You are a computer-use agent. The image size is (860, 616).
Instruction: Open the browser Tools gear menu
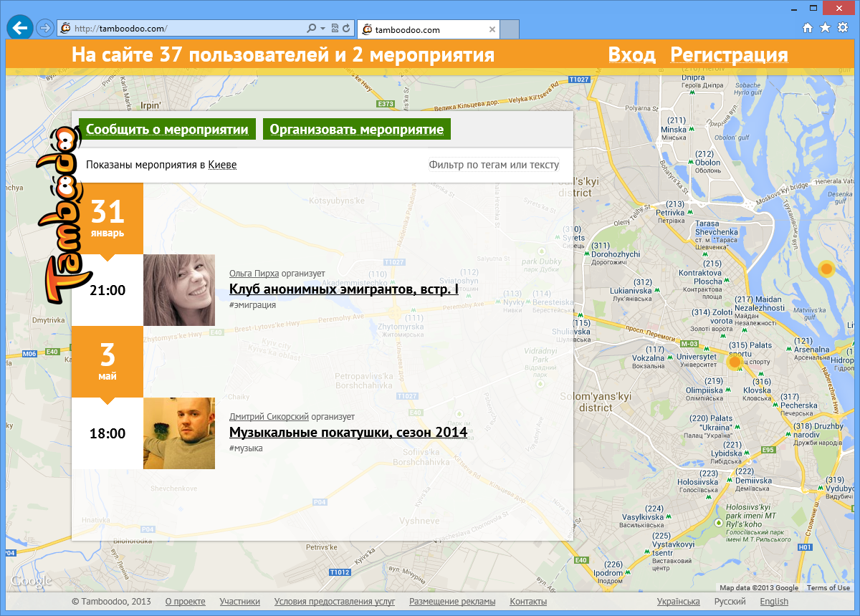(x=843, y=28)
